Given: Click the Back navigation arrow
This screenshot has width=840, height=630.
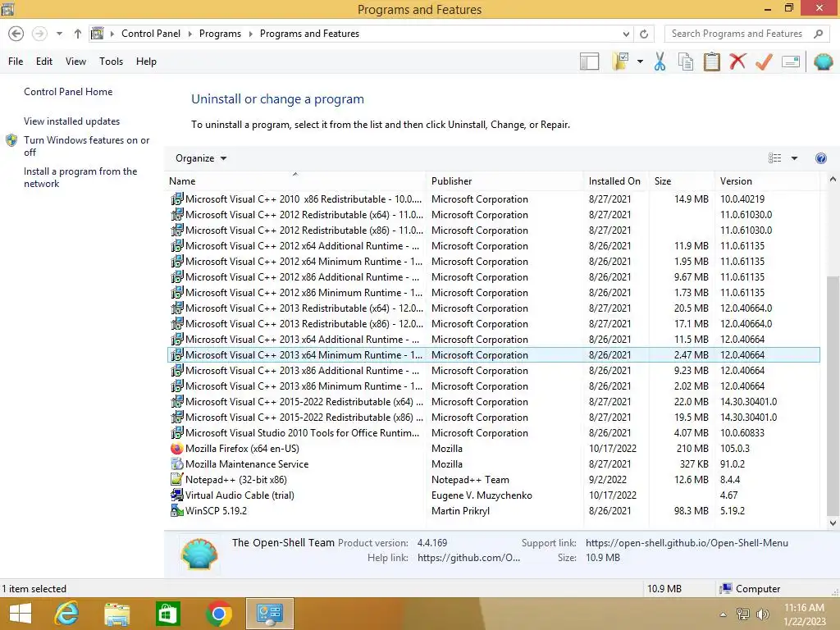Looking at the screenshot, I should click(x=16, y=34).
